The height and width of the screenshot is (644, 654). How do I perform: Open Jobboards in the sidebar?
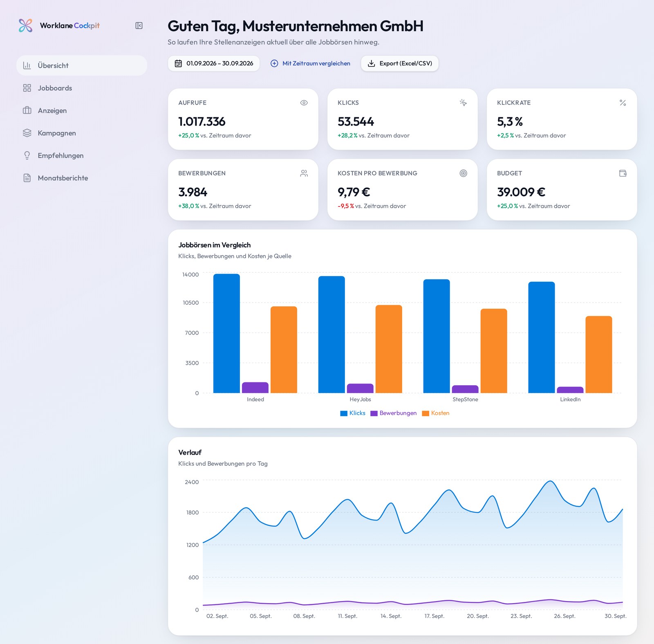(x=82, y=88)
